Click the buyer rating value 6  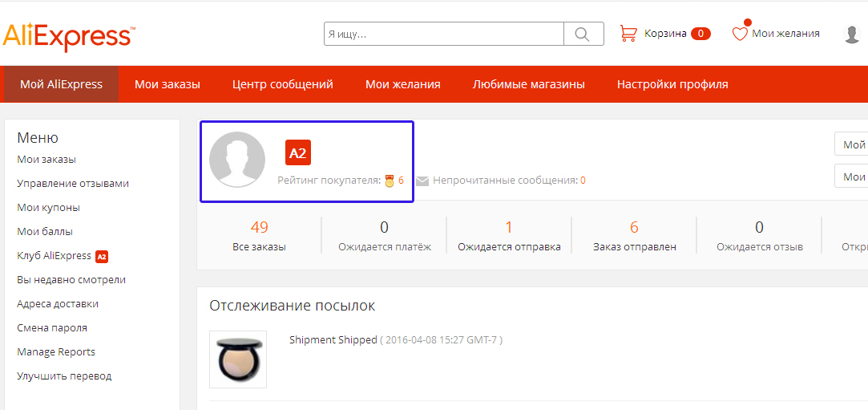[401, 181]
